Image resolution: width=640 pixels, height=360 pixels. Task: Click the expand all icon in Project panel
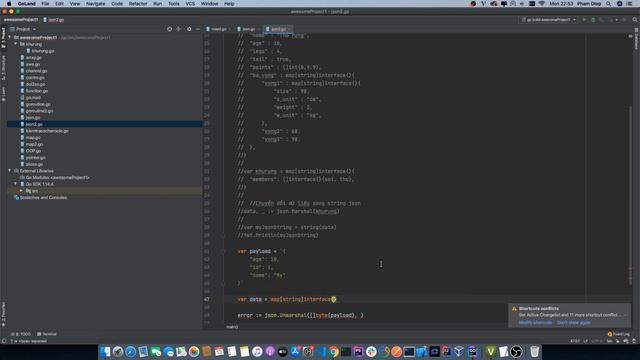pyautogui.click(x=179, y=29)
